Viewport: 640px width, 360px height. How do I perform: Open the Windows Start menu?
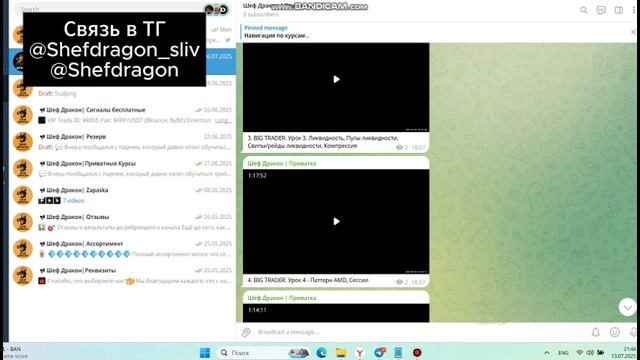[x=205, y=353]
